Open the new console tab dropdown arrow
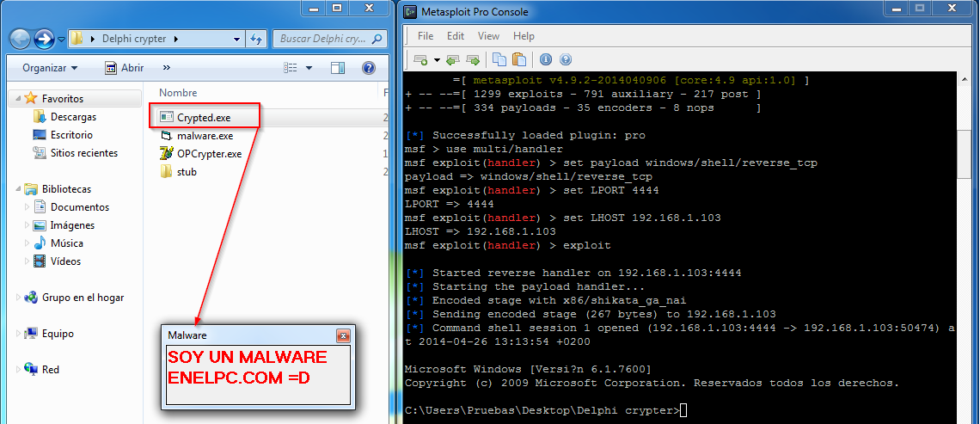Viewport: 980px width, 424px height. click(x=436, y=60)
